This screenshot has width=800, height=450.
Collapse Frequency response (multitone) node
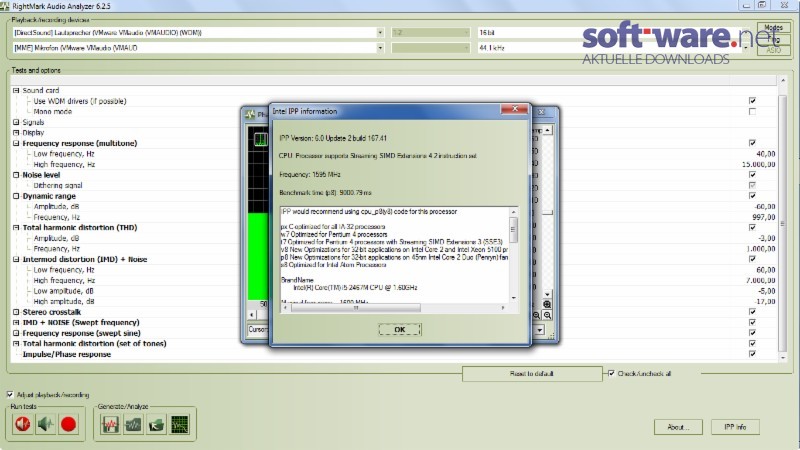tap(16, 143)
